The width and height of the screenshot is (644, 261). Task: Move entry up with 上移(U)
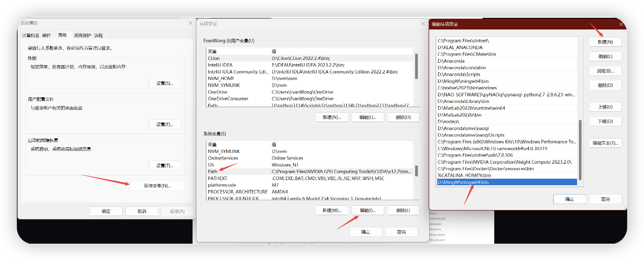tap(605, 107)
